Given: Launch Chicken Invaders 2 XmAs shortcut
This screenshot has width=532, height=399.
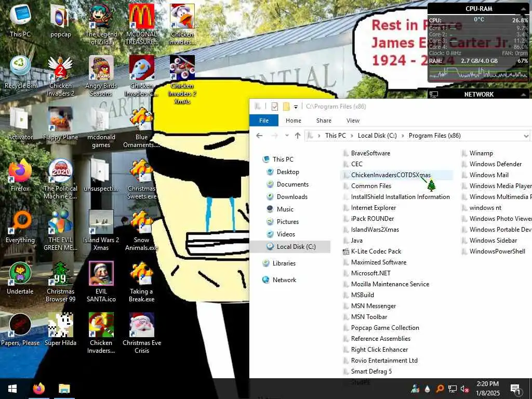Looking at the screenshot, I should [182, 79].
